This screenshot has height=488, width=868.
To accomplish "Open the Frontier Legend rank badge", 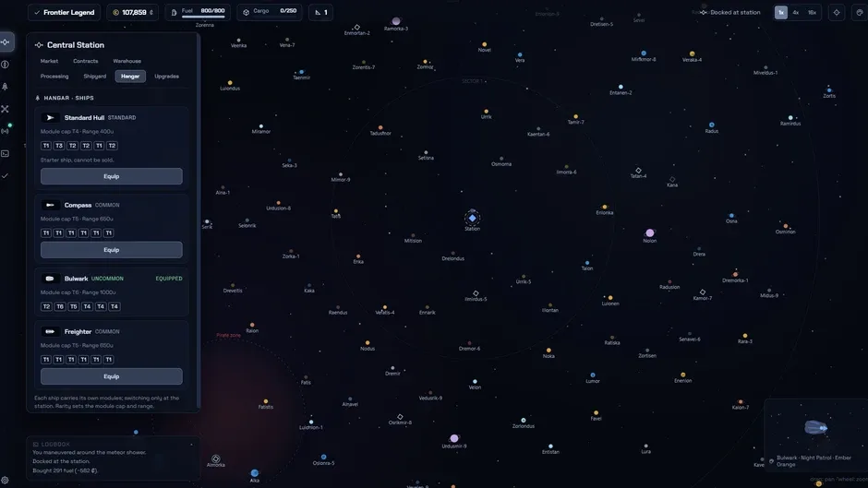I will click(65, 12).
